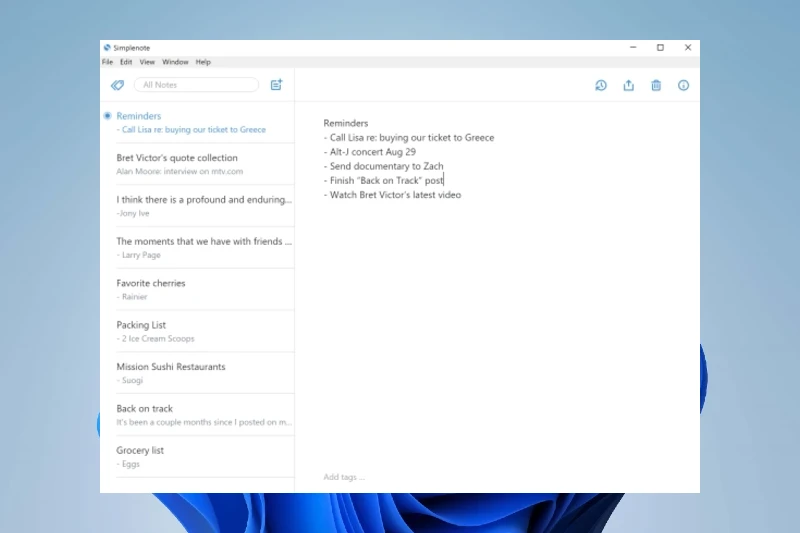
Task: Open the Mission Sushi Restaurants note
Action: (x=198, y=373)
